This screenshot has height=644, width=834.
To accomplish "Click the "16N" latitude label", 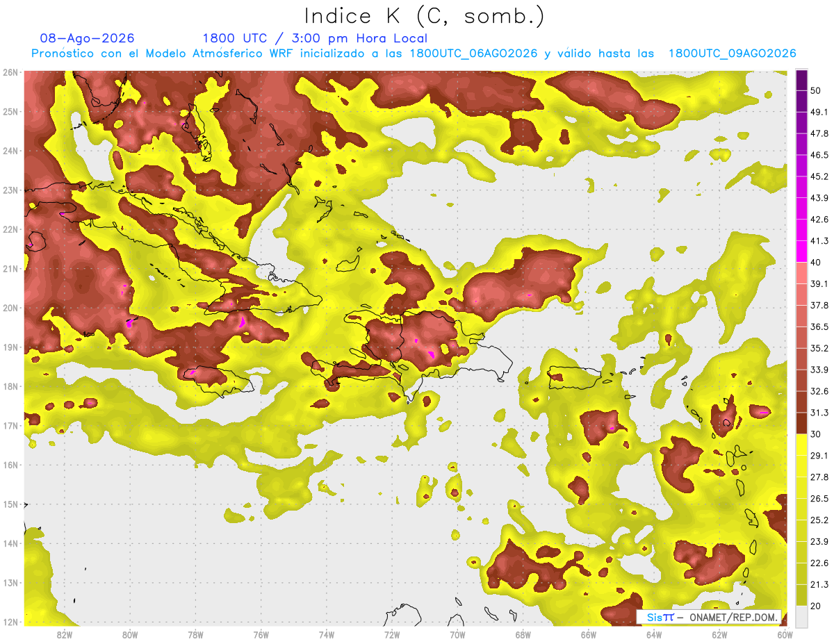I will (10, 465).
